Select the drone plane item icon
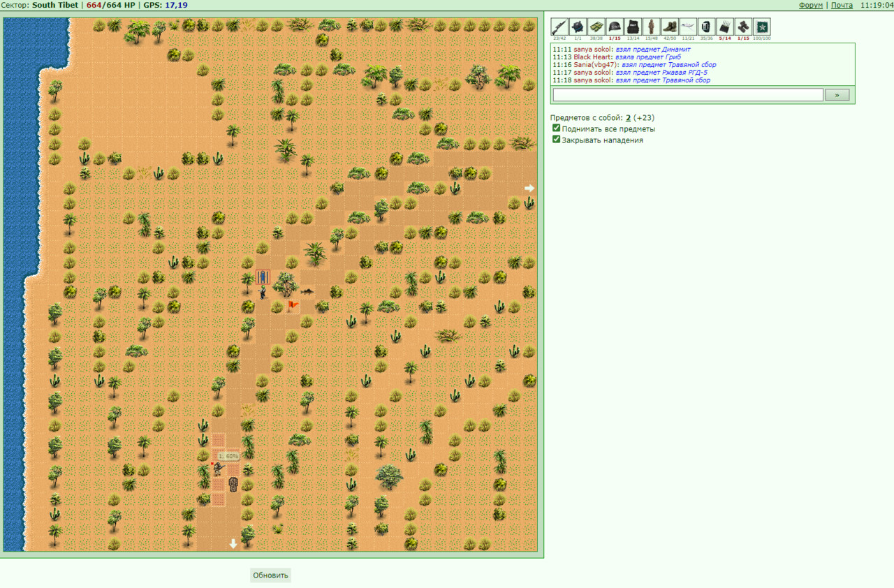This screenshot has height=588, width=894. click(x=688, y=27)
